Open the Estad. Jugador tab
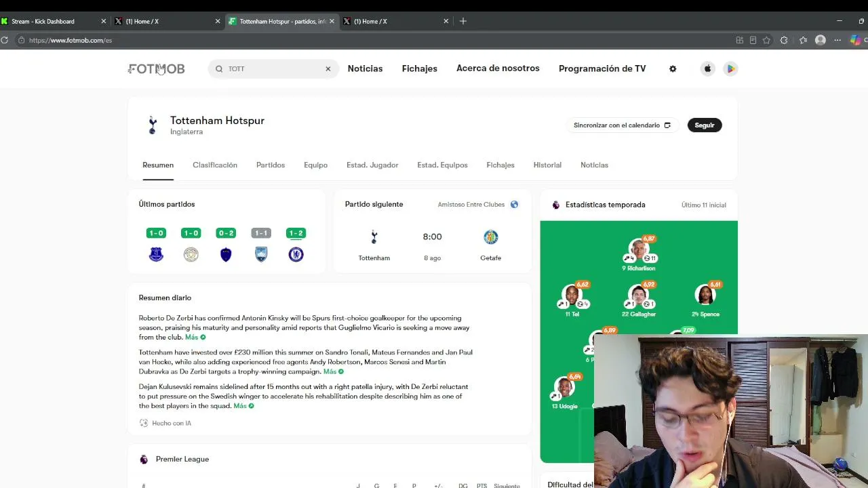 tap(372, 165)
